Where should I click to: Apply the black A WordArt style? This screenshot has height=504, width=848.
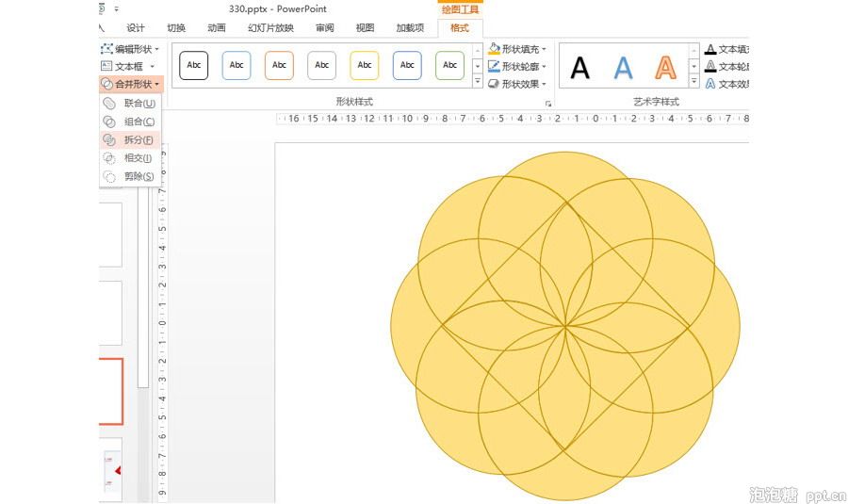pyautogui.click(x=579, y=68)
